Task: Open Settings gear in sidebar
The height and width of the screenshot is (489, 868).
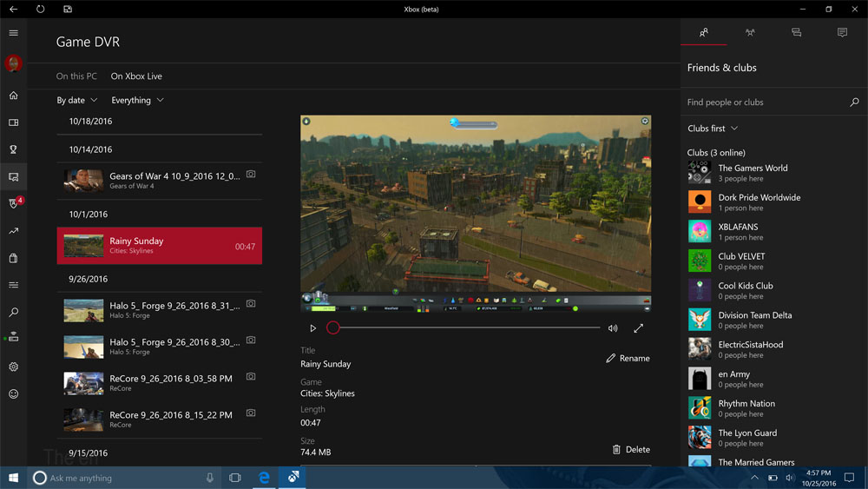Action: [x=13, y=367]
